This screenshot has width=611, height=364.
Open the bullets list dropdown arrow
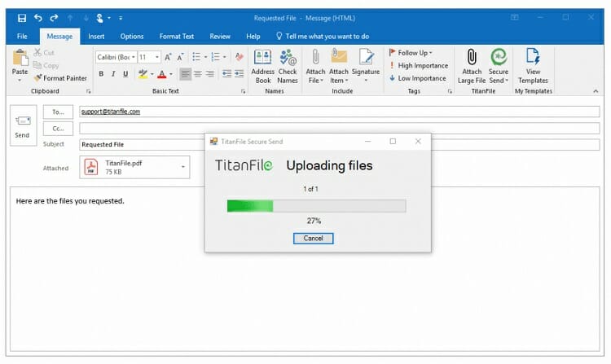coord(206,57)
